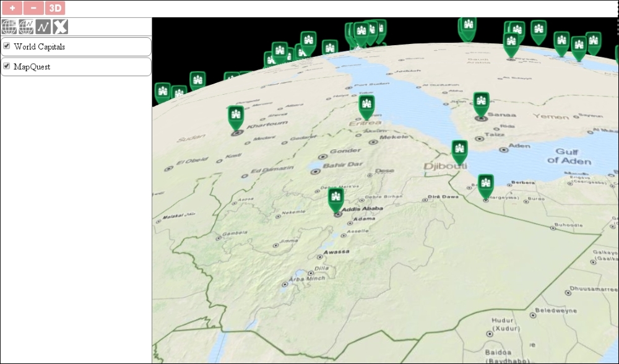Click the Mekele city label
Screen dimensions: 619x364
[x=394, y=137]
